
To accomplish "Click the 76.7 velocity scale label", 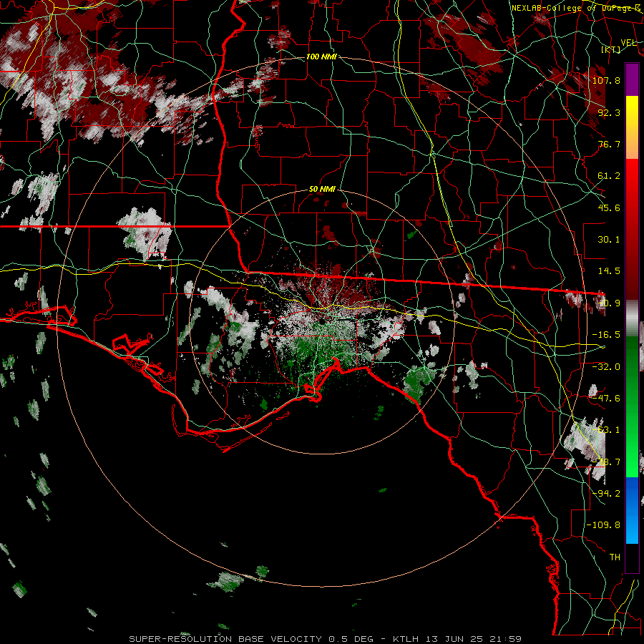I will pos(609,144).
